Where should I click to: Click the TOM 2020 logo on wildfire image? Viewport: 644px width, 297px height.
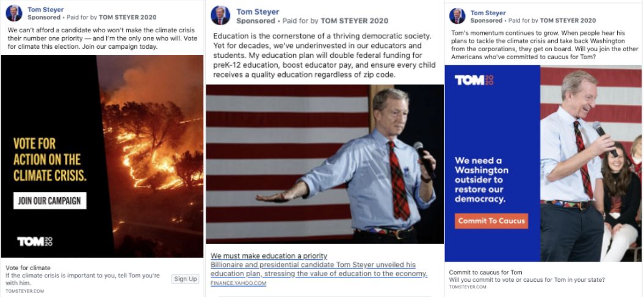(x=35, y=242)
